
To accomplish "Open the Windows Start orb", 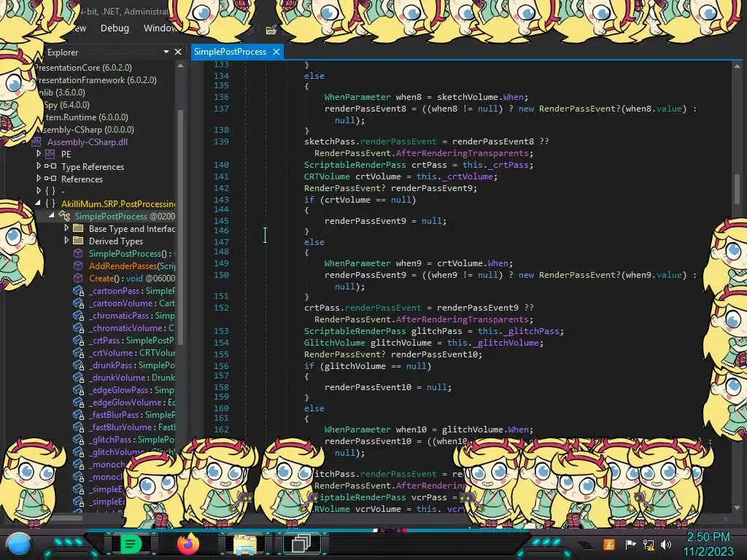I will tap(18, 544).
